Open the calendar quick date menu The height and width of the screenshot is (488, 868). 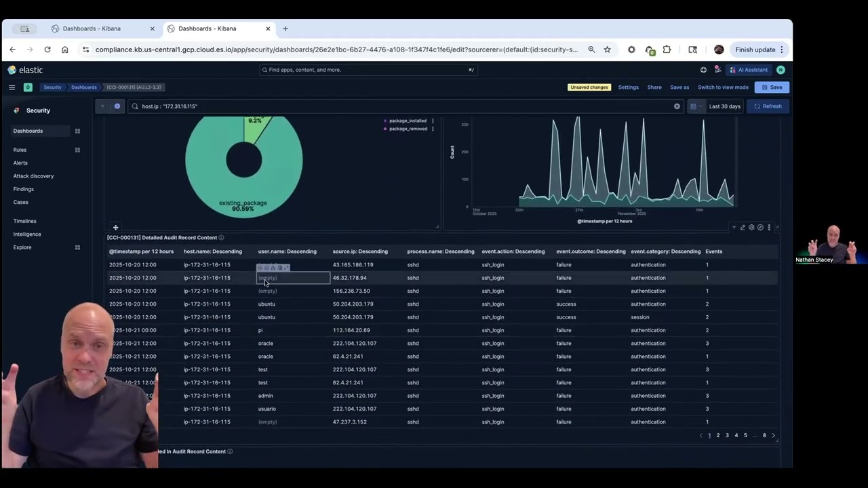pos(696,106)
